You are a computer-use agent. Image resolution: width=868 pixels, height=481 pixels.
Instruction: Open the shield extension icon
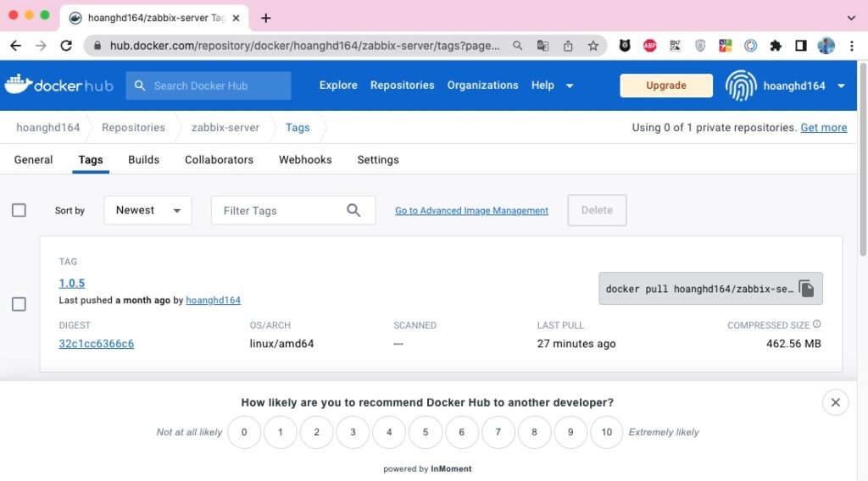[700, 46]
